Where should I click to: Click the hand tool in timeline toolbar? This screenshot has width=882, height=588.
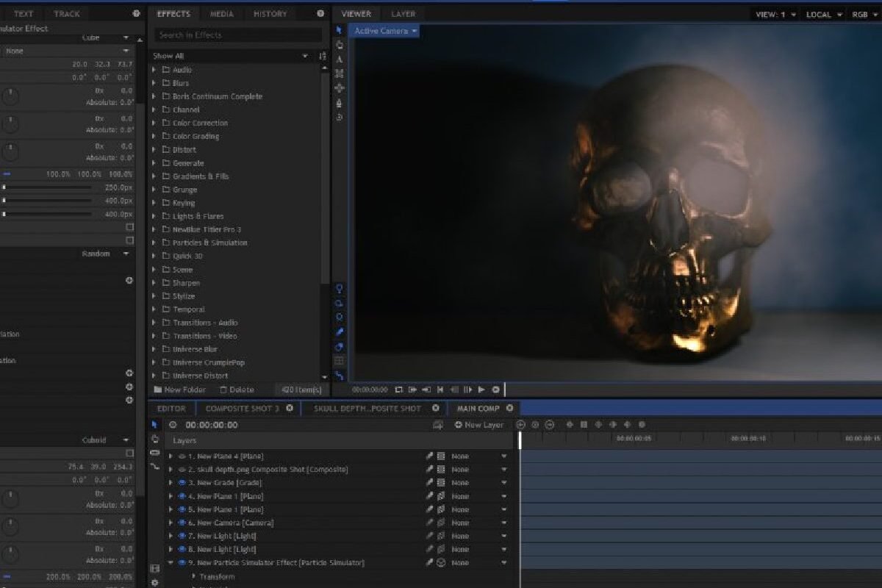154,439
